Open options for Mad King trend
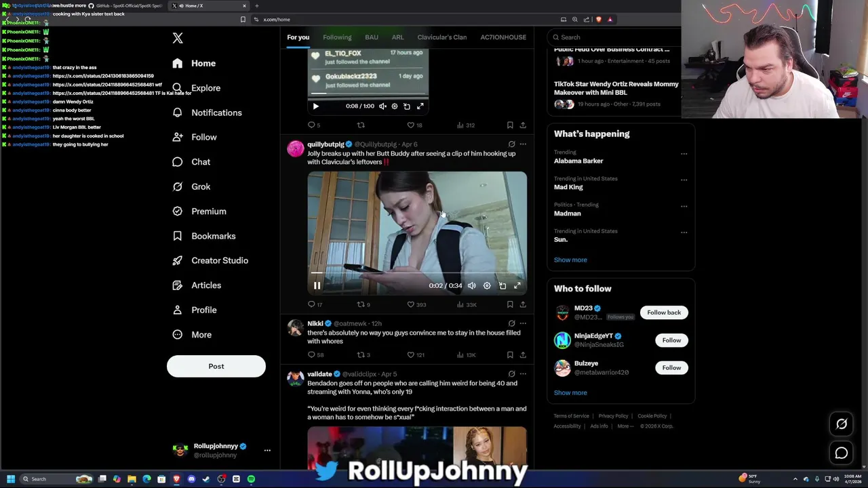Image resolution: width=868 pixels, height=488 pixels. click(x=684, y=180)
